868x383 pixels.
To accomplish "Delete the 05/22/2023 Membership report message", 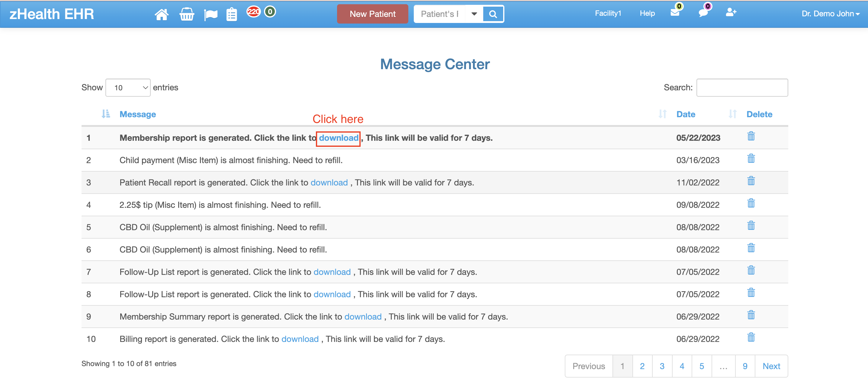I will pyautogui.click(x=751, y=136).
